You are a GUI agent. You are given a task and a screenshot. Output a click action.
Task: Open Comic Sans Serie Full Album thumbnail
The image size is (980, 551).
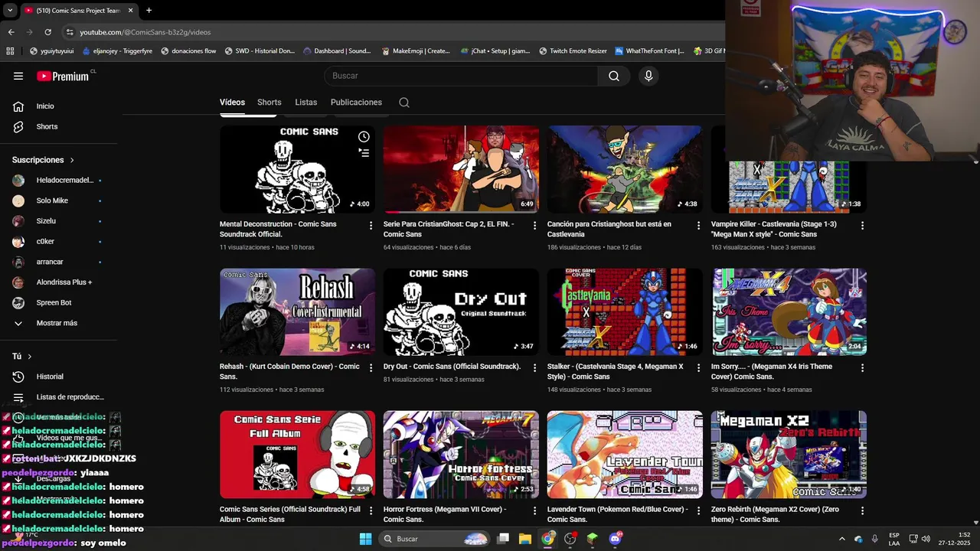click(x=297, y=454)
